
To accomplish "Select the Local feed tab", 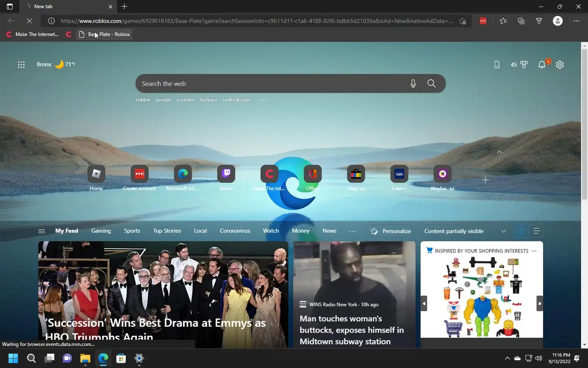I will (200, 231).
